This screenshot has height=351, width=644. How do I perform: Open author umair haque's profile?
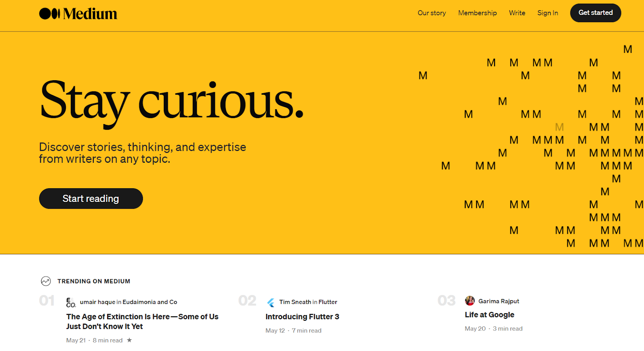(97, 302)
